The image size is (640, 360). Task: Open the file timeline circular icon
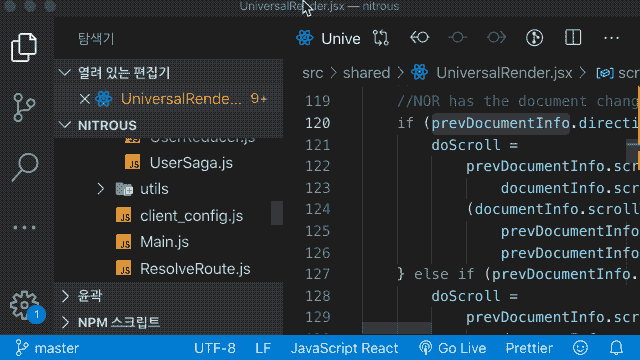[534, 38]
